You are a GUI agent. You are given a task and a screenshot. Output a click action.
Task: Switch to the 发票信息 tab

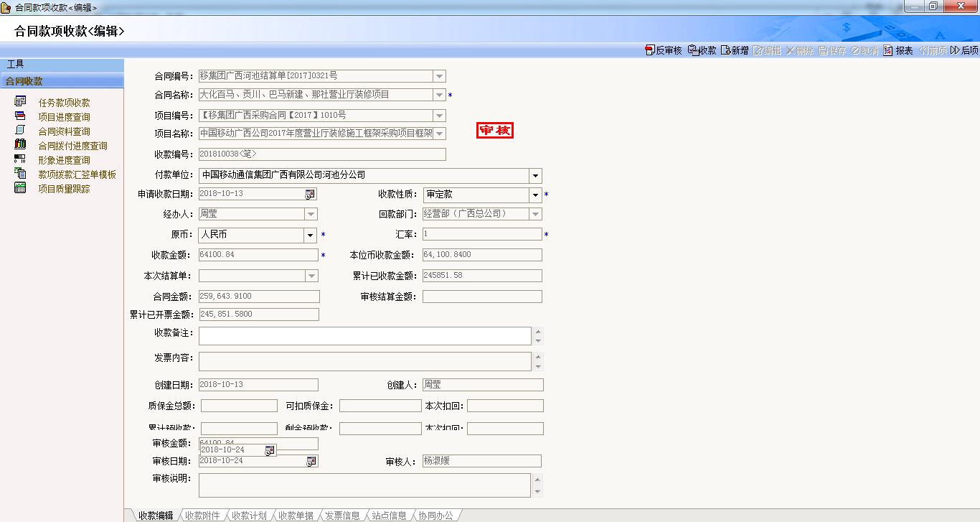[x=342, y=516]
